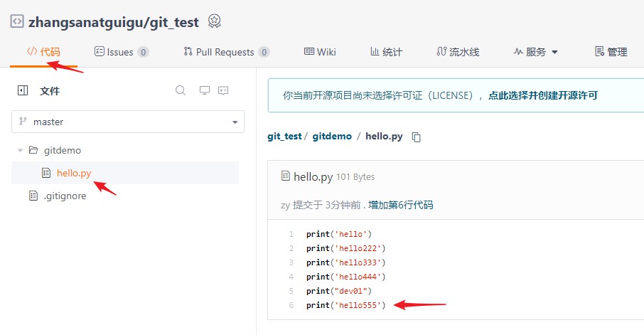Click gitdemo in the breadcrumb path
The image size is (644, 335).
click(332, 137)
